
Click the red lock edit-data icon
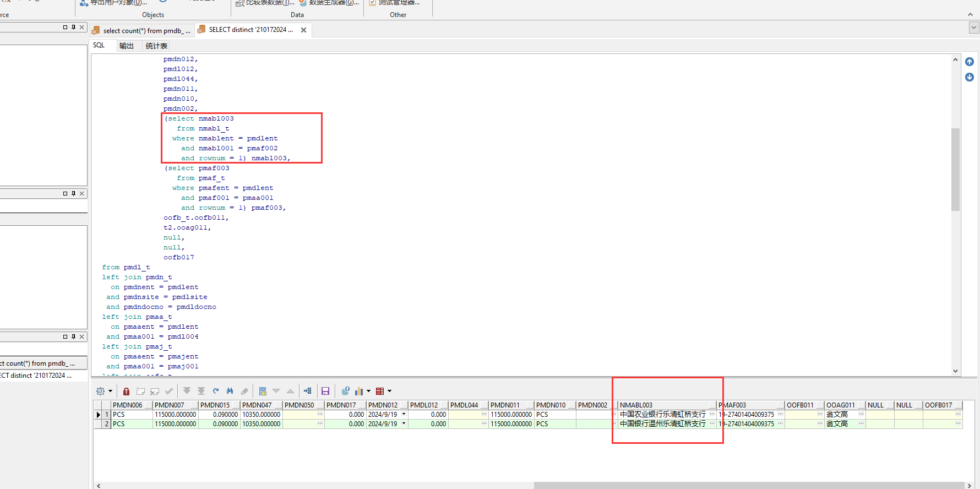pos(126,391)
